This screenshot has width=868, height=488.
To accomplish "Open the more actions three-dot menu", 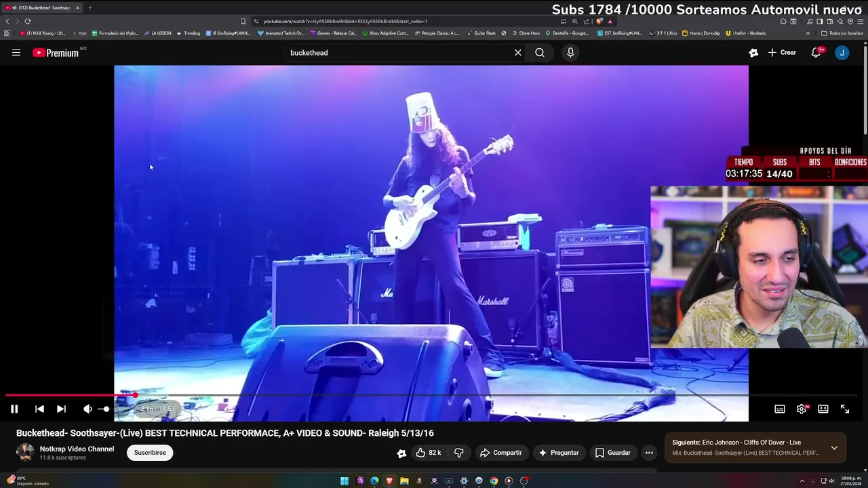I will (x=649, y=453).
